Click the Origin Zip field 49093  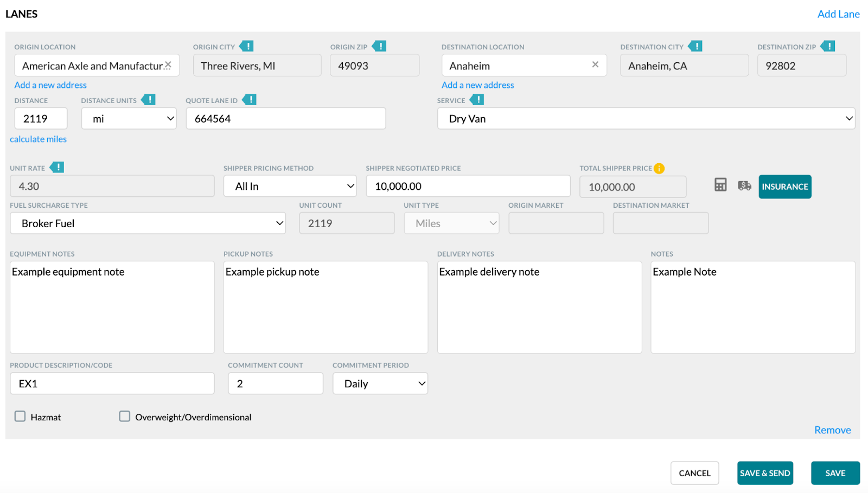coord(375,65)
